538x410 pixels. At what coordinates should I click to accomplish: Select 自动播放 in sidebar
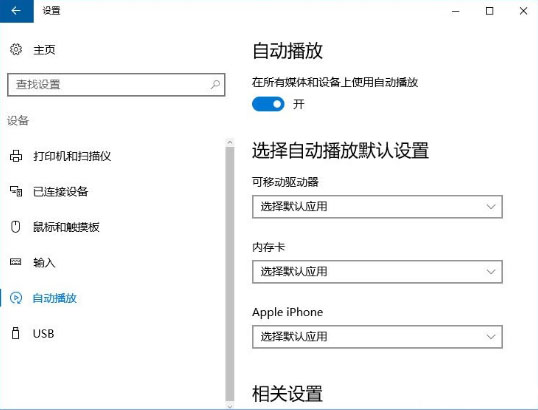pos(55,298)
